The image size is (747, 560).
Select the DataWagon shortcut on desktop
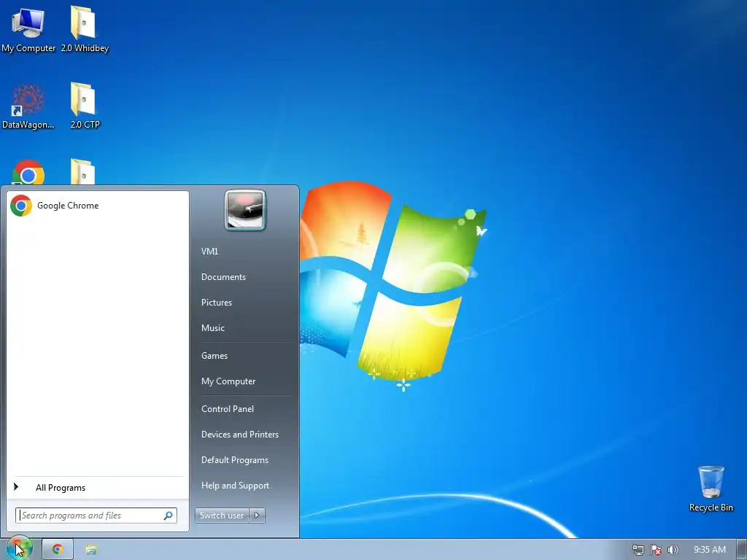click(x=28, y=106)
